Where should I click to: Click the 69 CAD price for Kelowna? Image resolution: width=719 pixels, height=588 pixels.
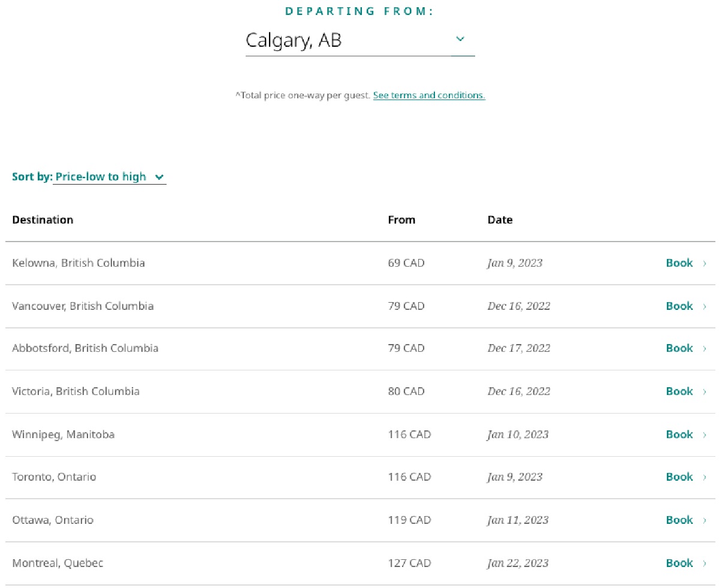pyautogui.click(x=406, y=263)
